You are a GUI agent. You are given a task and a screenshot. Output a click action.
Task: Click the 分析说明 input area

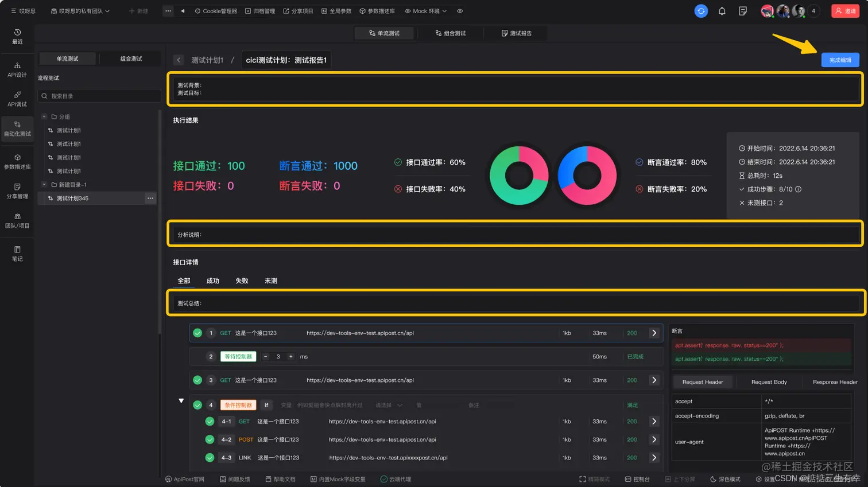[x=515, y=235]
